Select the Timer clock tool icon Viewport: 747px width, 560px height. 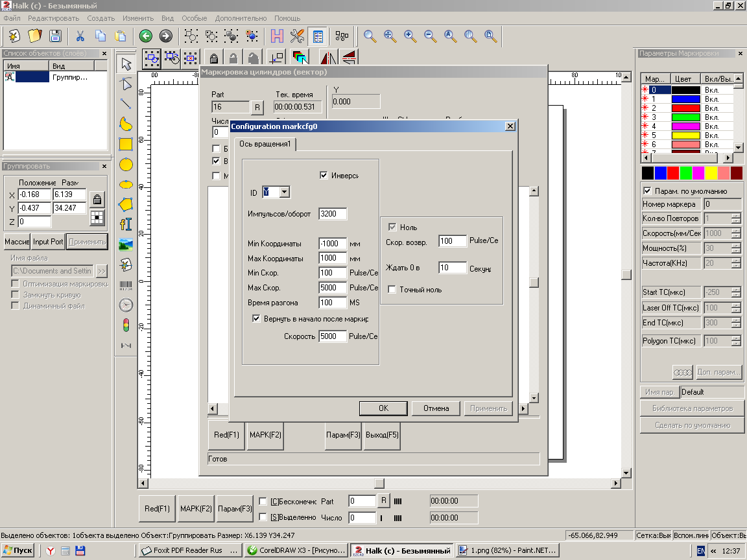(x=126, y=305)
